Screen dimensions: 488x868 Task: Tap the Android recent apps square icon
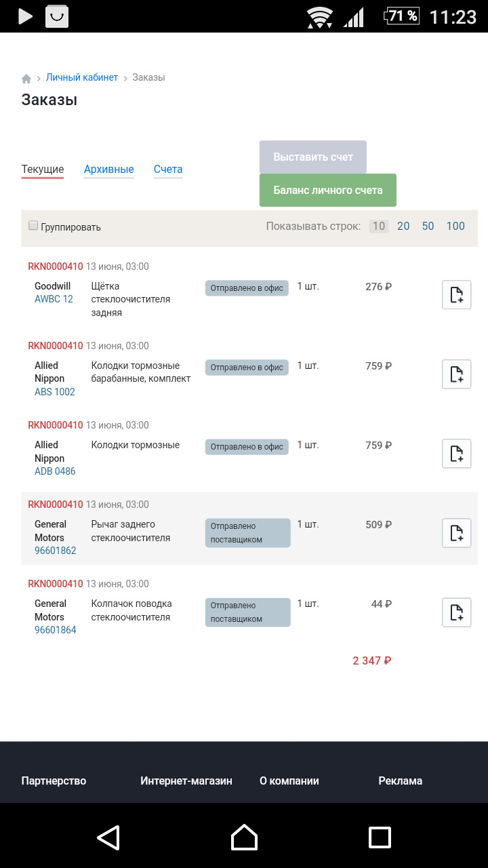(x=380, y=837)
